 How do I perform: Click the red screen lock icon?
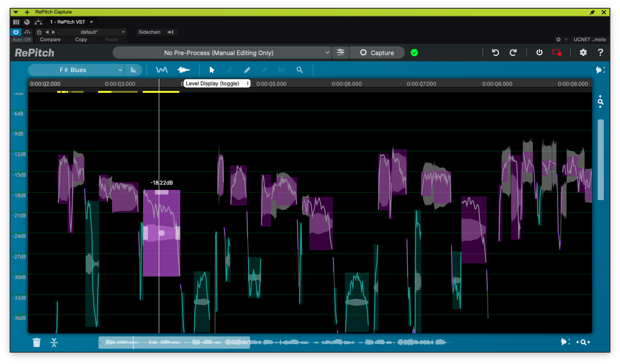(x=557, y=52)
